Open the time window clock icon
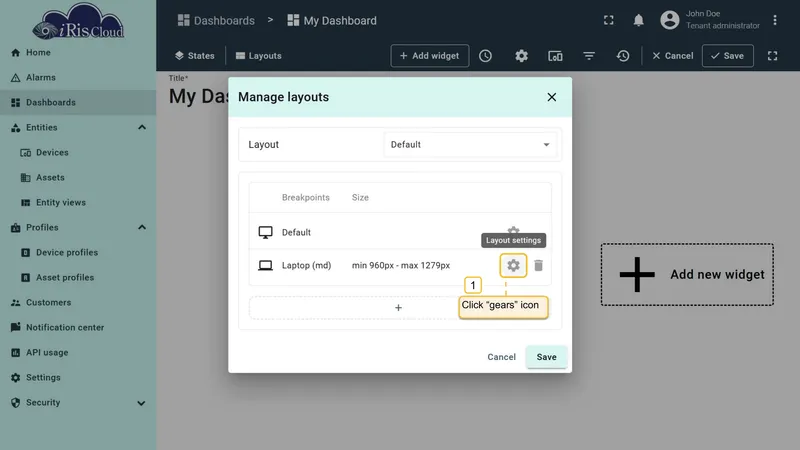This screenshot has height=450, width=800. tap(485, 56)
